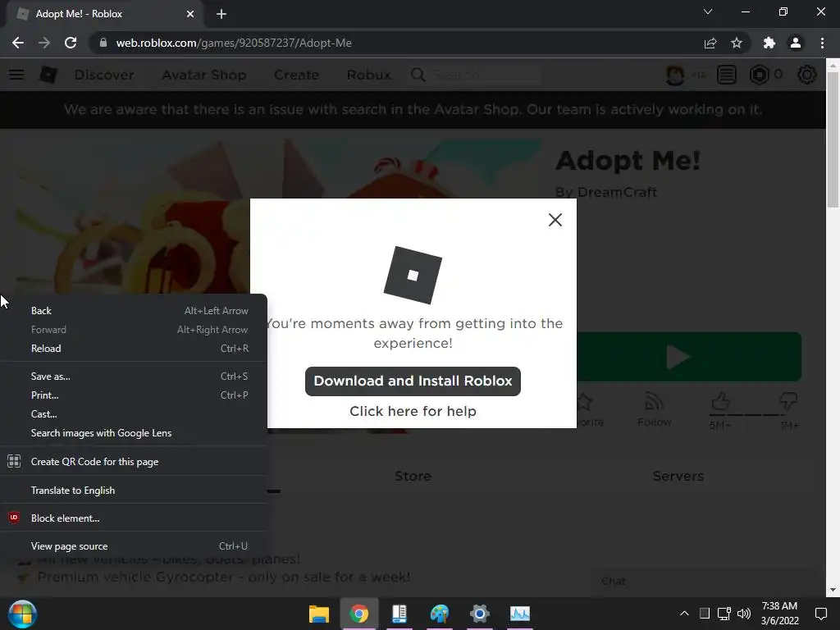Open Chrome's three-dot menu

click(822, 43)
